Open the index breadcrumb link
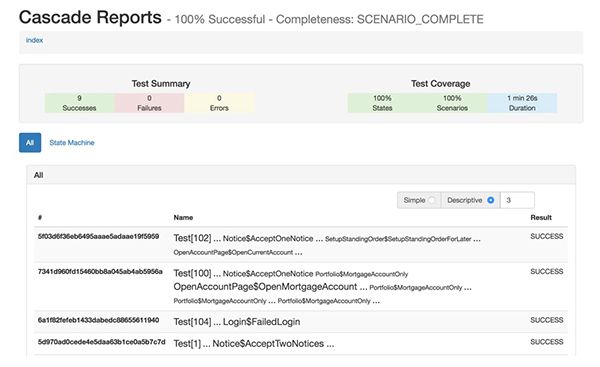The width and height of the screenshot is (600, 367). coord(34,40)
